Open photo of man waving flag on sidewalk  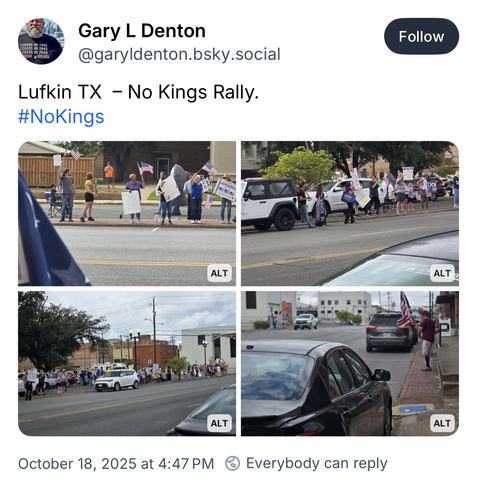coord(350,363)
